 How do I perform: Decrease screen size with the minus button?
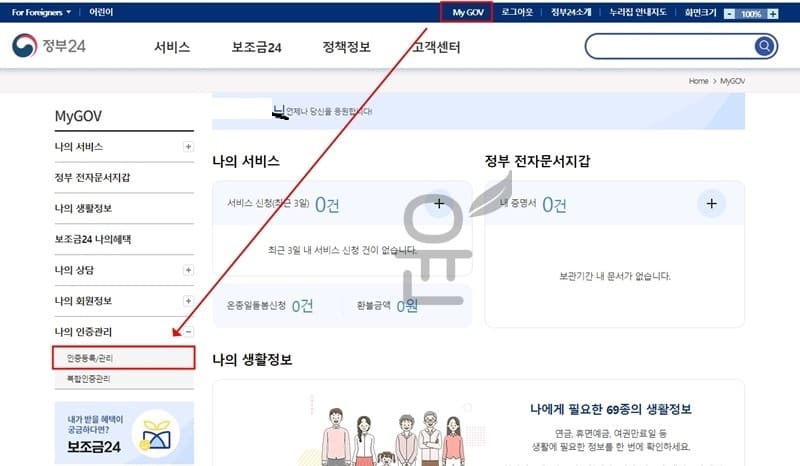tap(730, 14)
